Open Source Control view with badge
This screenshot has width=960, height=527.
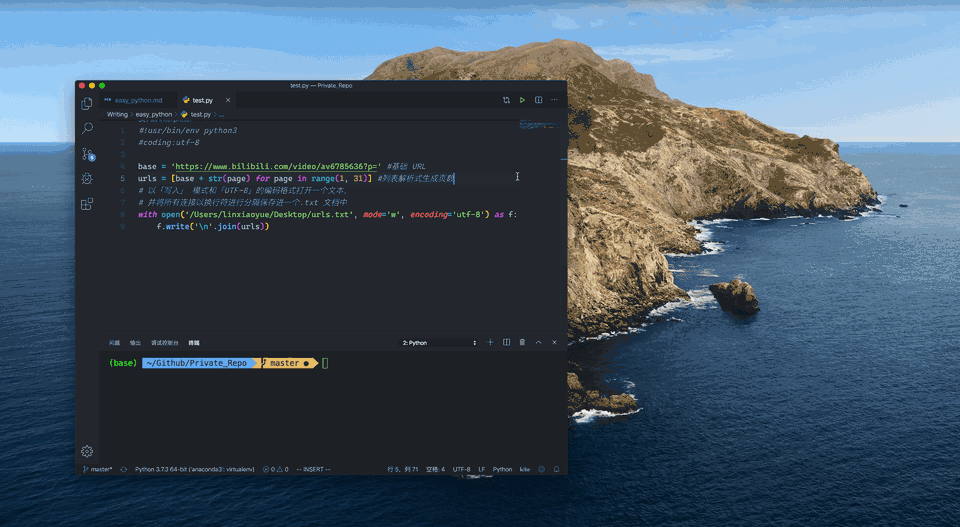87,153
